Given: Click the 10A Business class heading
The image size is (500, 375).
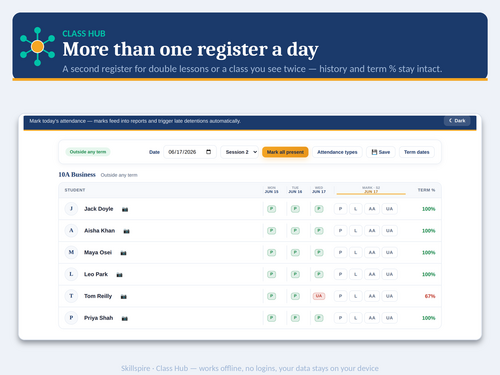Looking at the screenshot, I should tap(77, 175).
